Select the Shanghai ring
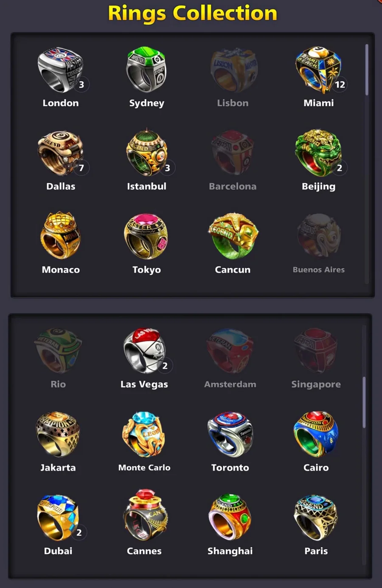 (230, 517)
